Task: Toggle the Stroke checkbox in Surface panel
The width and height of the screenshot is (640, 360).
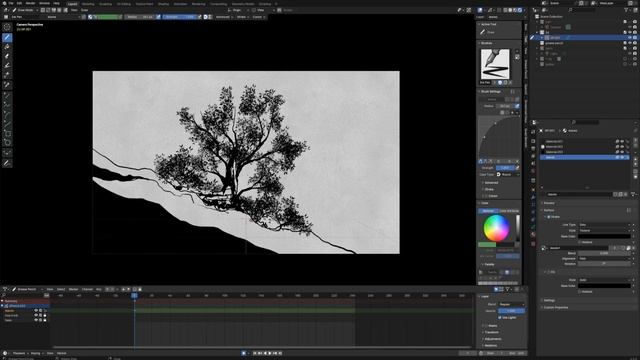Action: [x=549, y=217]
